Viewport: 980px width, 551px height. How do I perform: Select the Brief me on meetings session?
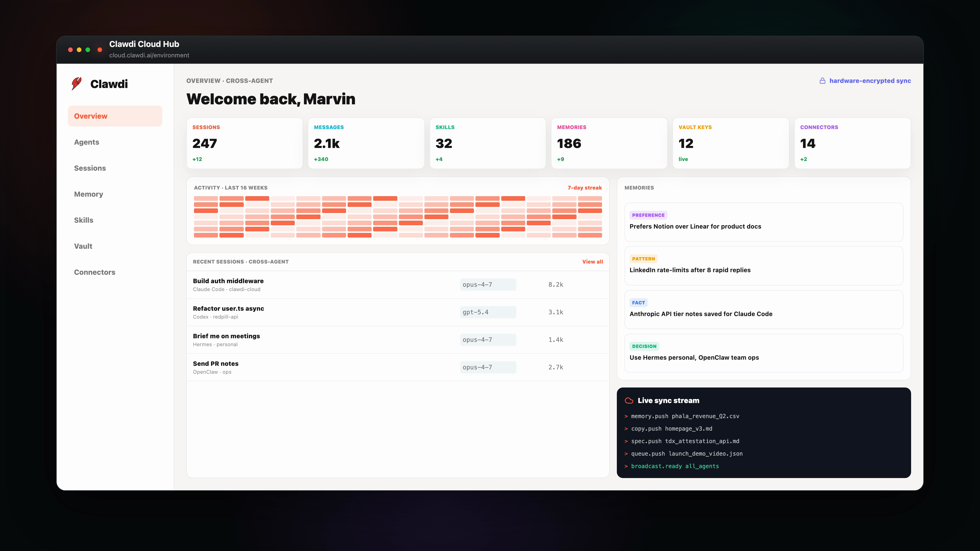click(x=398, y=340)
